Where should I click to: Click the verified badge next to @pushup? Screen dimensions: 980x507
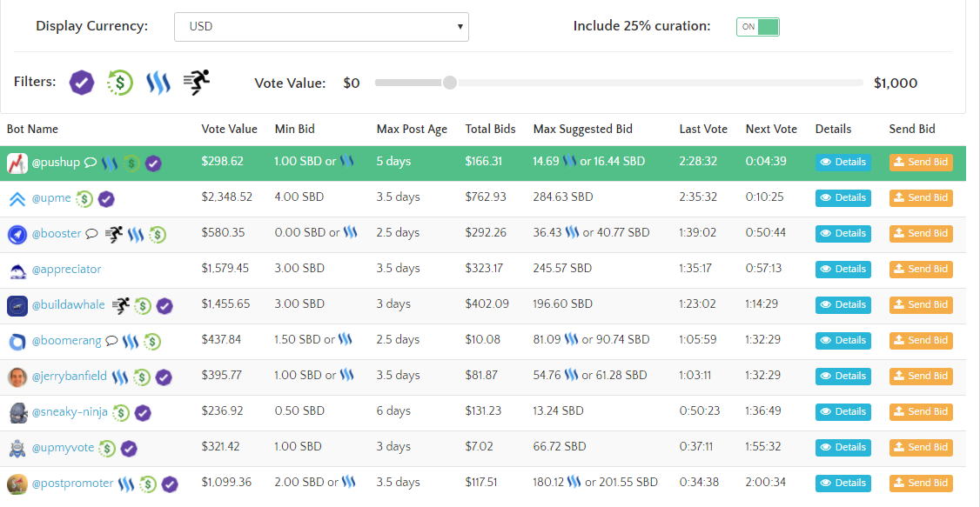coord(153,163)
